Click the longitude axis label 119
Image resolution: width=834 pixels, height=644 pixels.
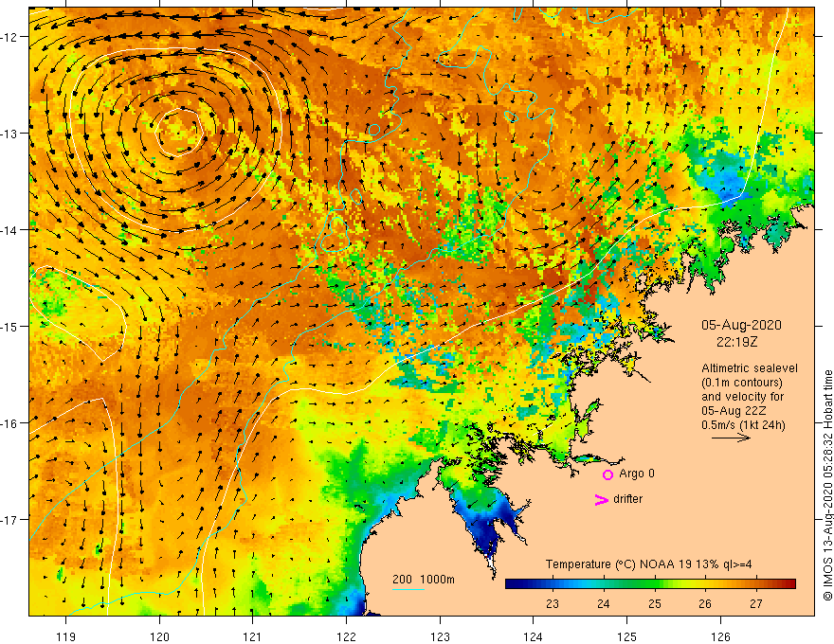coord(66,636)
